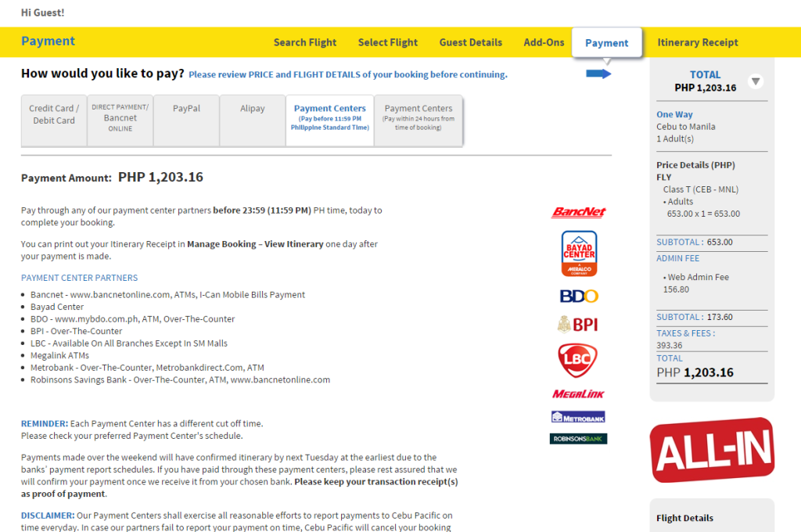Click Cebu to Manila route text
This screenshot has width=801, height=532.
pos(685,127)
